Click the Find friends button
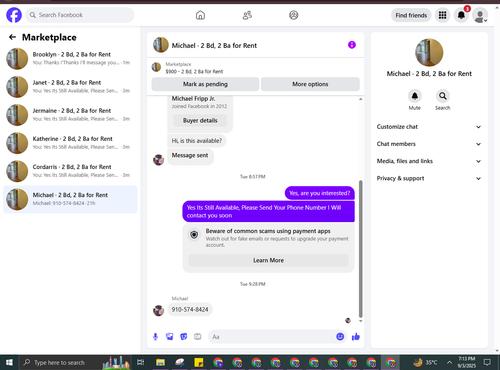This screenshot has height=370, width=500. pyautogui.click(x=411, y=15)
